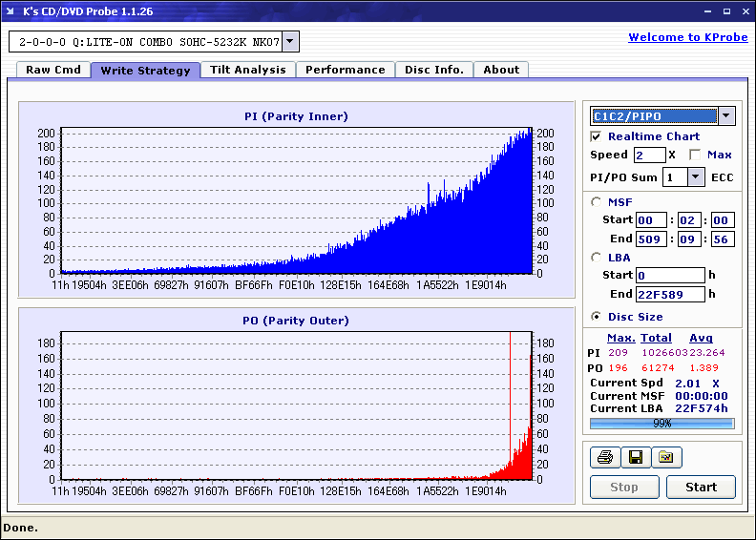Click the open folder image icon
The width and height of the screenshot is (756, 540).
pos(666,457)
